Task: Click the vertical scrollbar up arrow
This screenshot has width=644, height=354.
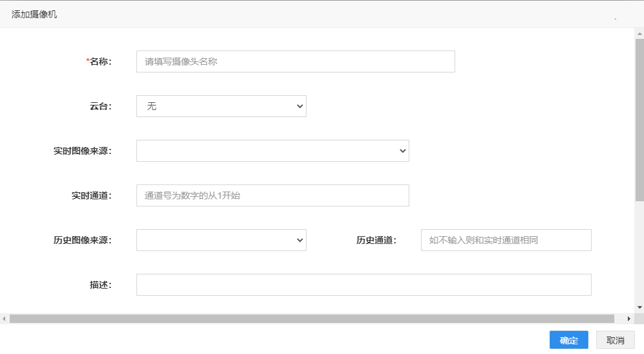Action: click(x=639, y=33)
